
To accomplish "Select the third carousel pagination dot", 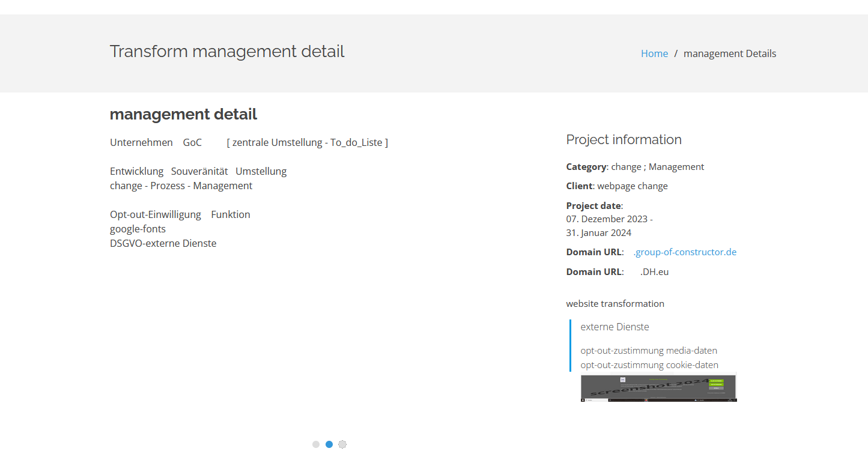I will click(342, 444).
